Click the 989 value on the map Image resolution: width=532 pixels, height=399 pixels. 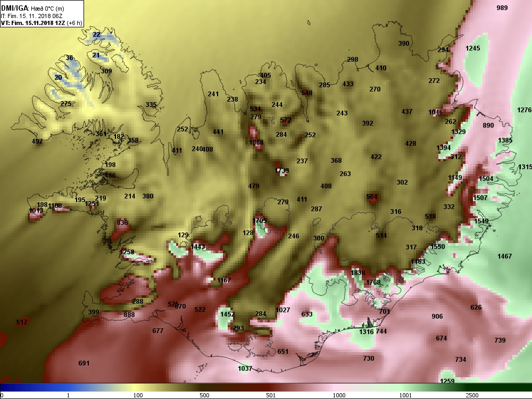click(502, 8)
